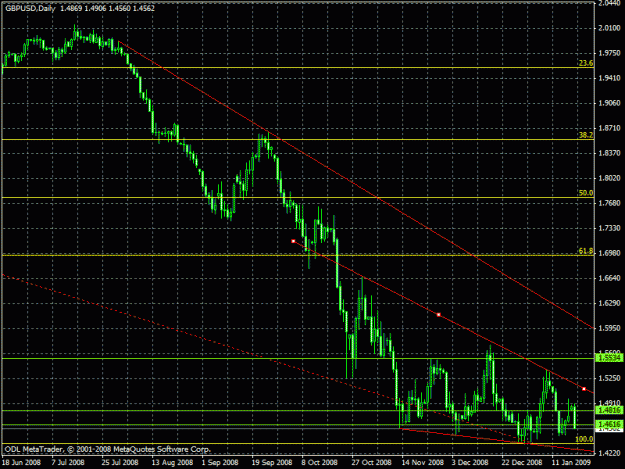625x469 pixels.
Task: Click the 1.8710 price axis label
Action: (x=609, y=128)
